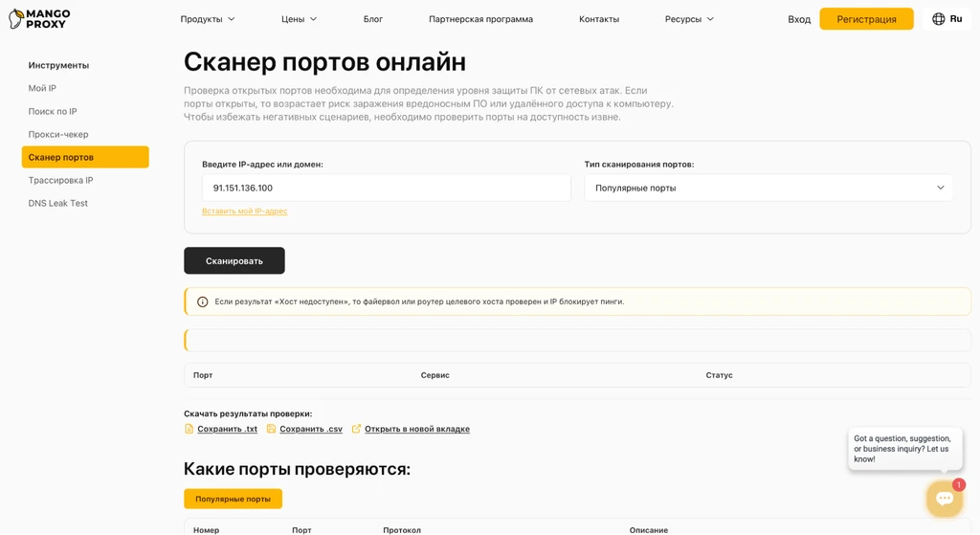Open the chat widget bubble
This screenshot has height=535, width=980.
pos(945,498)
